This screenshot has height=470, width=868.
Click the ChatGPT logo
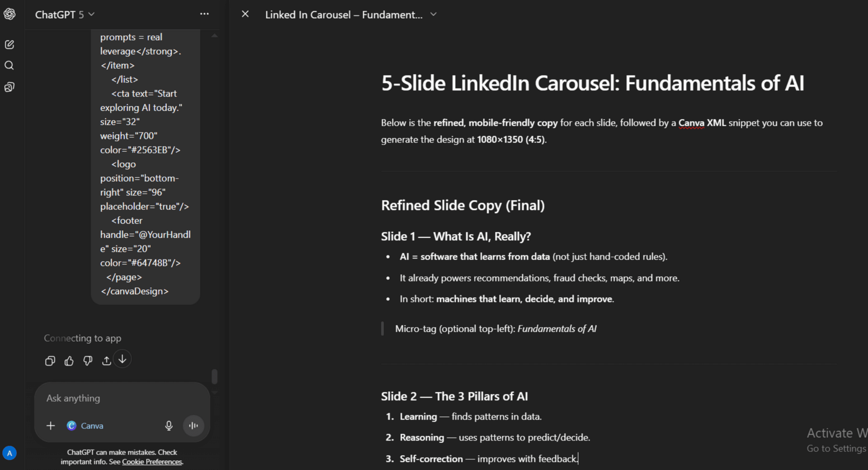(x=10, y=14)
